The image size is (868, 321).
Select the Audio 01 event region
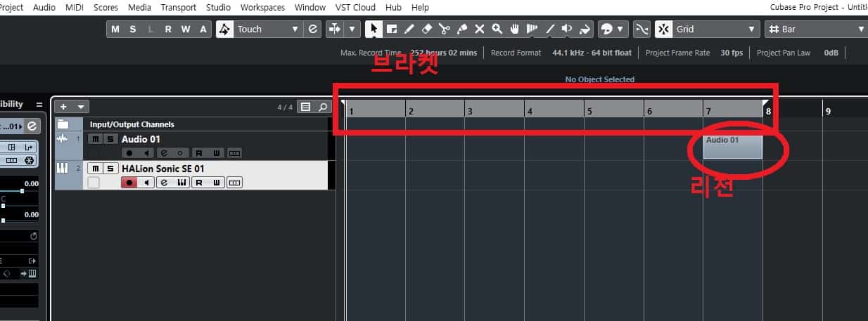click(733, 146)
